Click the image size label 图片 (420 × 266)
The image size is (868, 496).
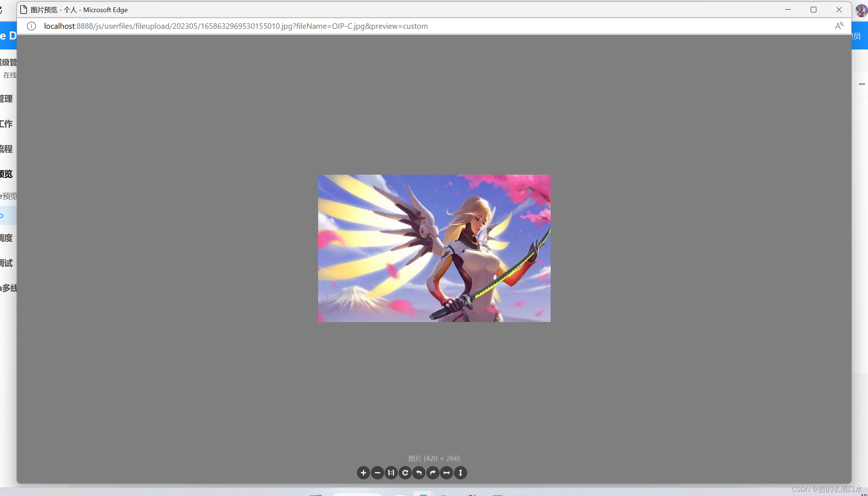(x=434, y=458)
